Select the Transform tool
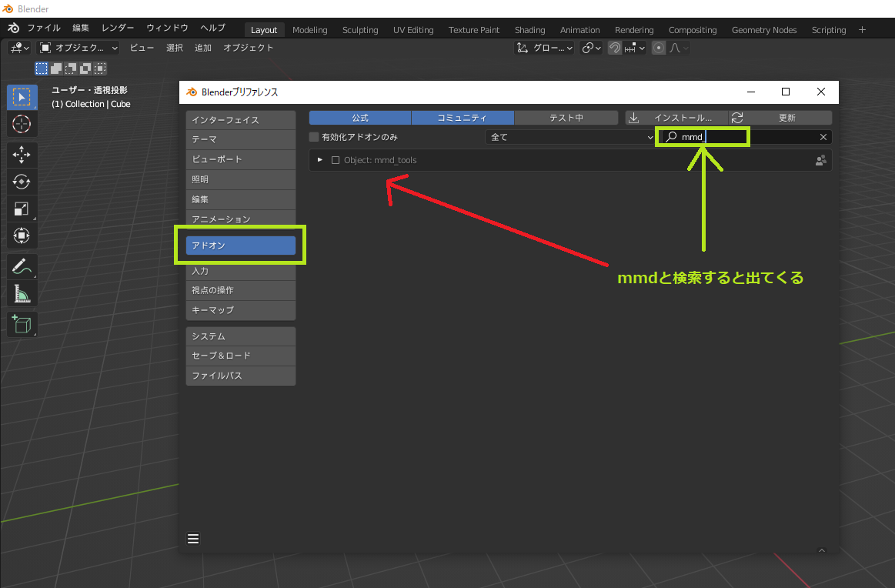Screen dimensions: 895x588 tap(22, 236)
